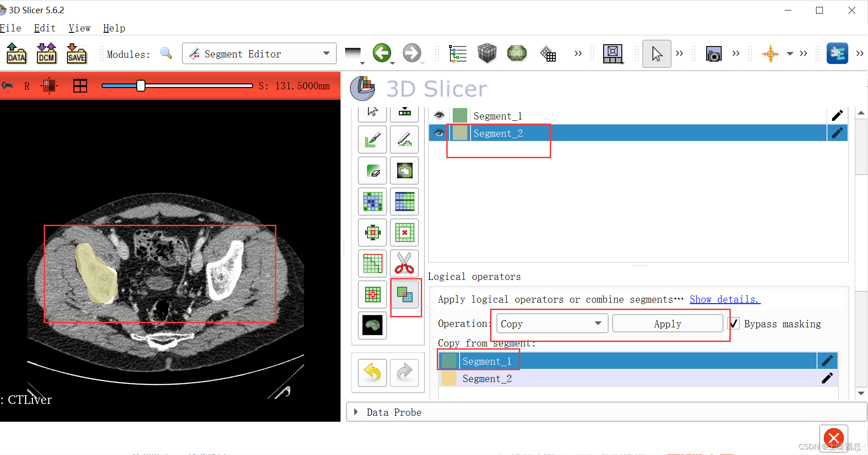The image size is (868, 455).
Task: Toggle visibility of Segment_1
Action: (x=439, y=115)
